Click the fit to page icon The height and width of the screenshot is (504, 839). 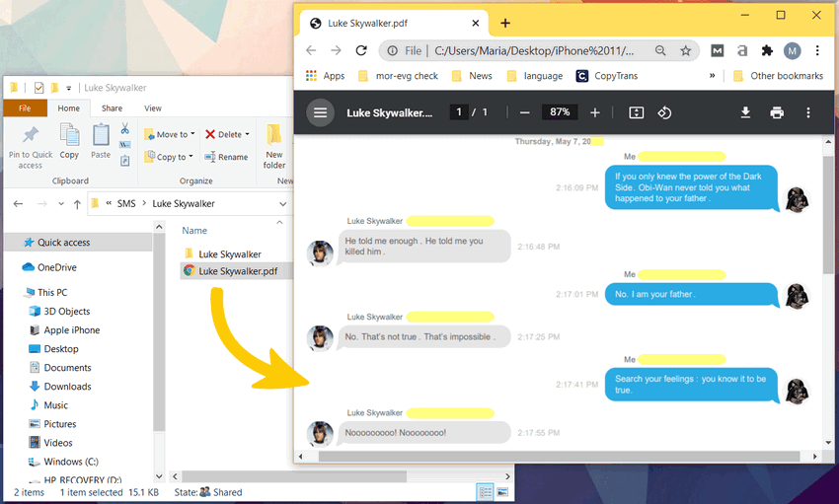pyautogui.click(x=637, y=112)
